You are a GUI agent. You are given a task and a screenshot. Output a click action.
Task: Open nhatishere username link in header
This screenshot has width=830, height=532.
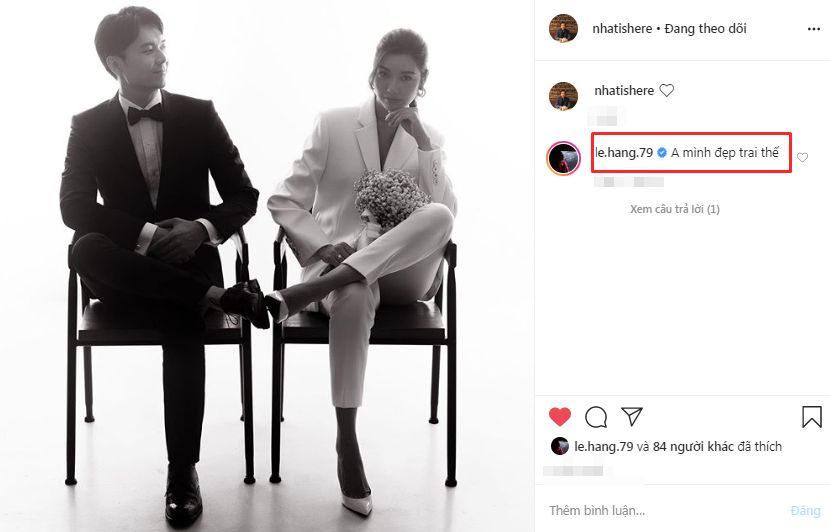pos(622,29)
